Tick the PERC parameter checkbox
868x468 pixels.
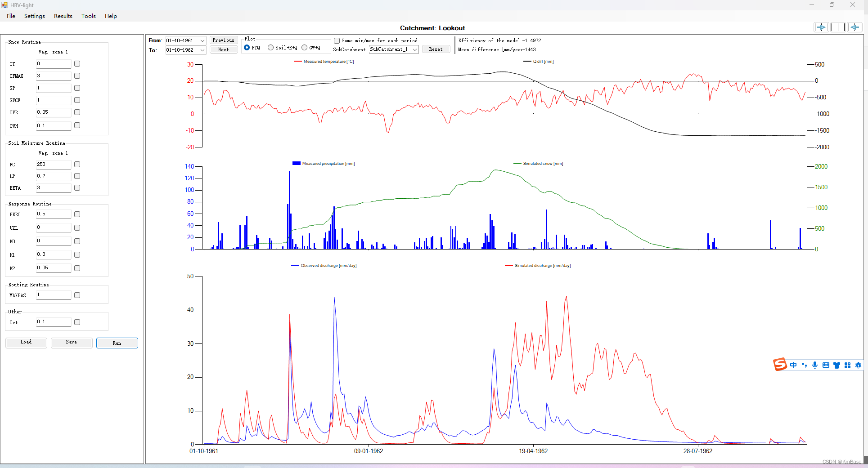point(77,214)
